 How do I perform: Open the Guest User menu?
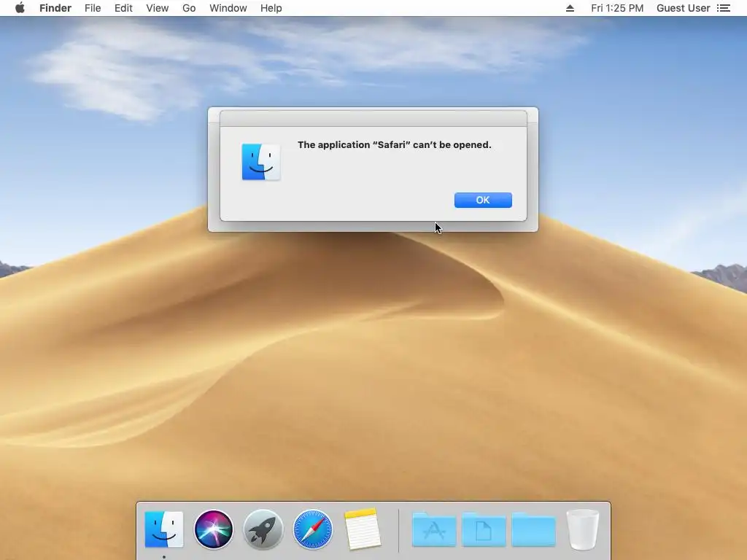click(x=683, y=8)
